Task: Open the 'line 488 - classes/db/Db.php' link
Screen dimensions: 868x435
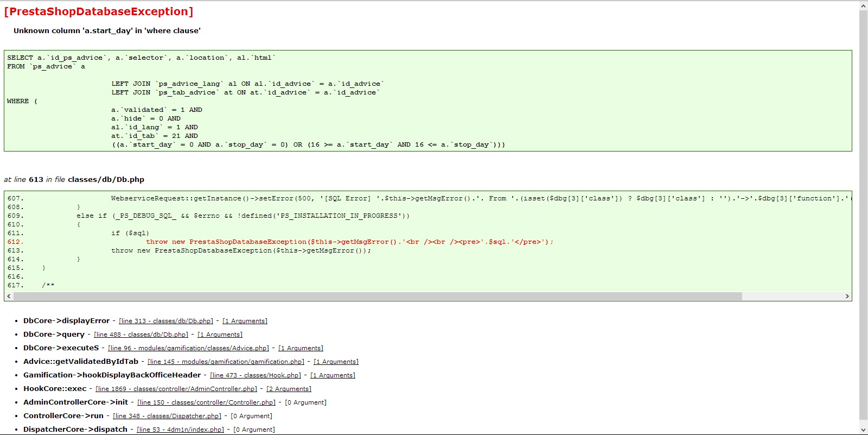Action: (141, 335)
